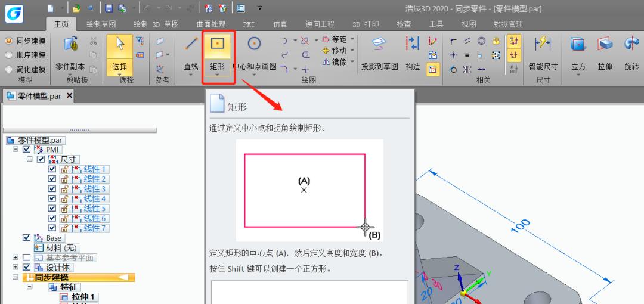This screenshot has width=644, height=304.
Task: Open the PMI ribbon tab
Action: [x=249, y=24]
